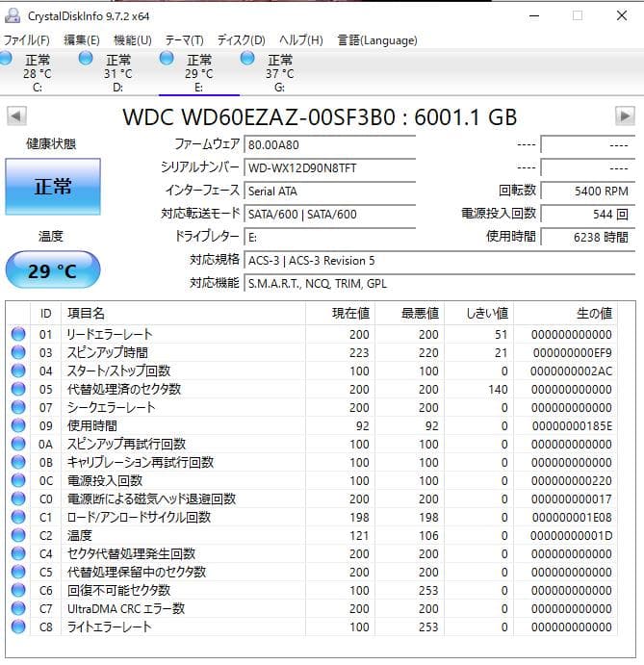Screen dimensions: 644x665
Task: Click blue status dot for ID 0A row
Action: pos(18,444)
